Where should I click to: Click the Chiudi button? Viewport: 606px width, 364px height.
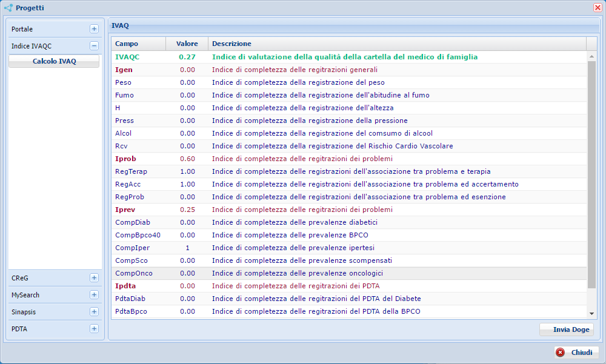coord(577,352)
